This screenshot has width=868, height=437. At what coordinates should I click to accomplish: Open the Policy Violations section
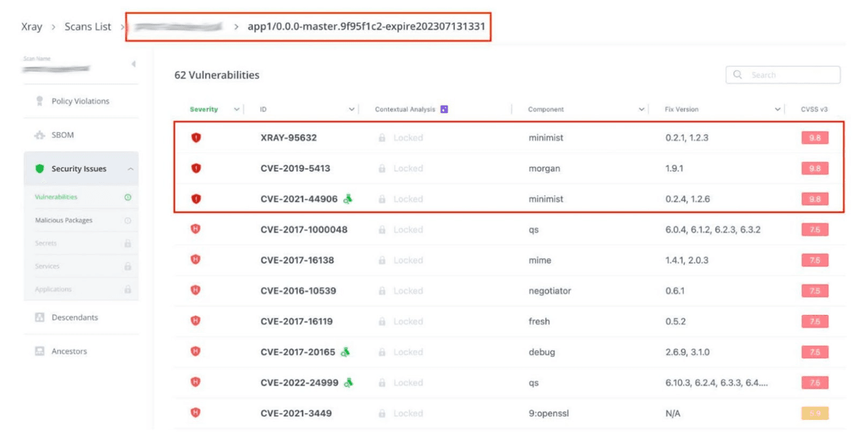[80, 101]
